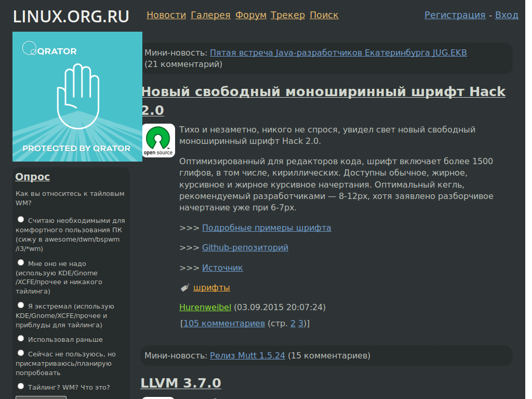Open the Поиск page

click(x=324, y=15)
